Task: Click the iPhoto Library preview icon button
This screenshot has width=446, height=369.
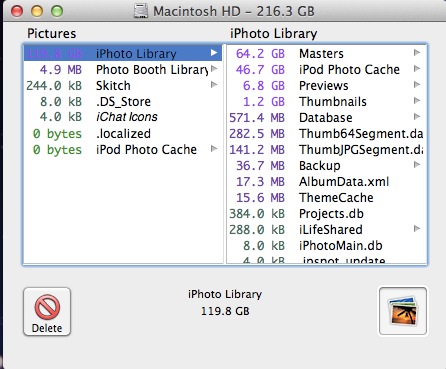Action: 403,311
